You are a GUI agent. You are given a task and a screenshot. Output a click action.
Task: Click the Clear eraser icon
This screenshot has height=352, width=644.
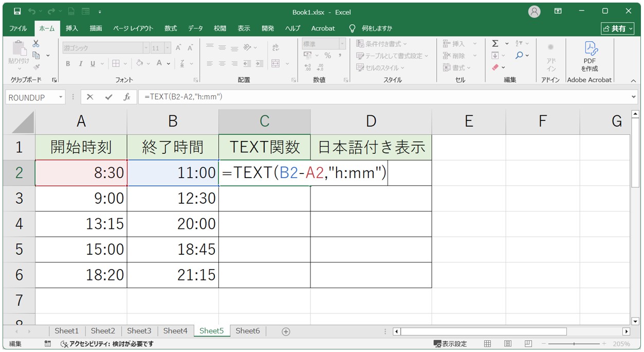click(x=495, y=67)
